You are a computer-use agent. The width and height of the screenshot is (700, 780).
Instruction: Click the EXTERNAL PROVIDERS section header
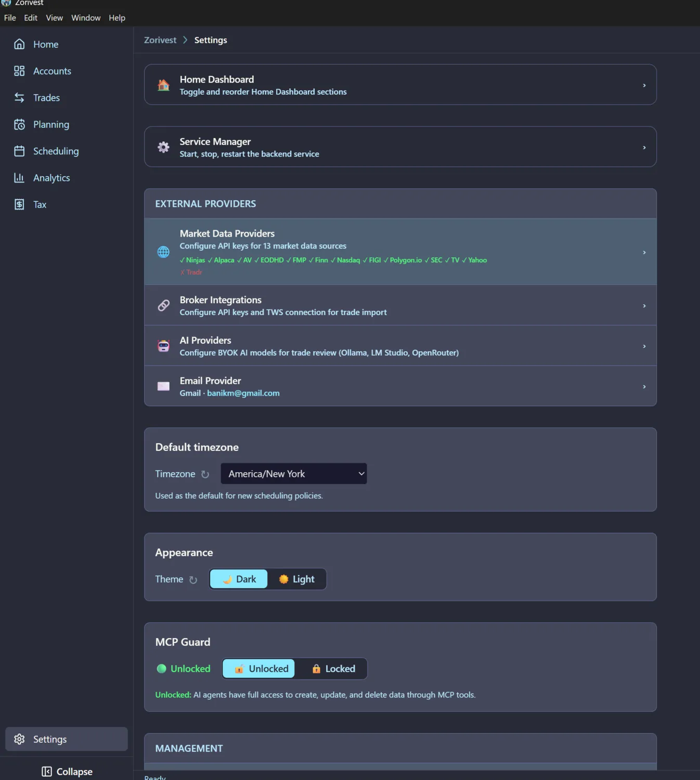pyautogui.click(x=205, y=204)
